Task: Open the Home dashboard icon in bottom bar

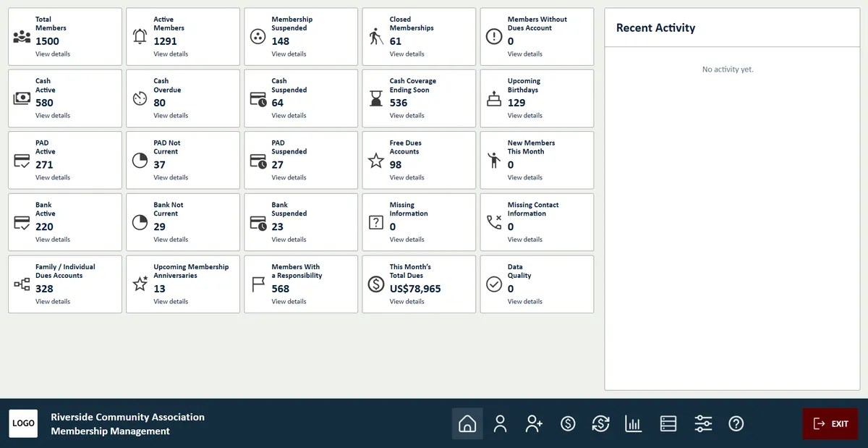Action: click(467, 423)
